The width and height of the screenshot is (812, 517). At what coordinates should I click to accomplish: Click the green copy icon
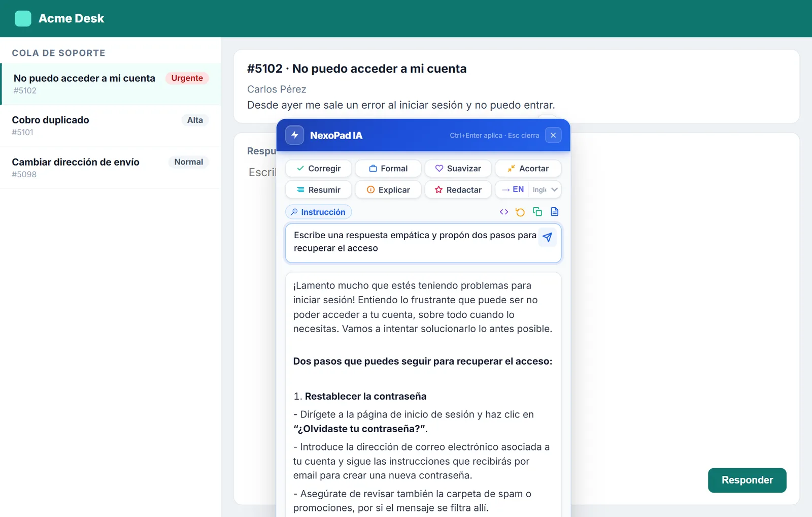click(x=537, y=212)
